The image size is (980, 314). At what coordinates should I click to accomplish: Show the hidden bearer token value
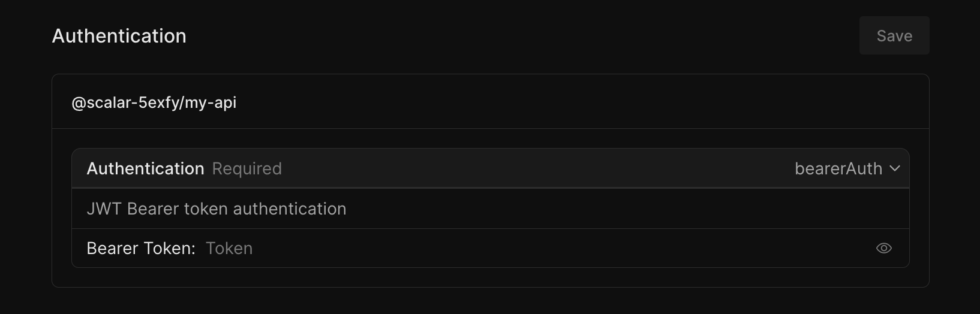pos(883,248)
